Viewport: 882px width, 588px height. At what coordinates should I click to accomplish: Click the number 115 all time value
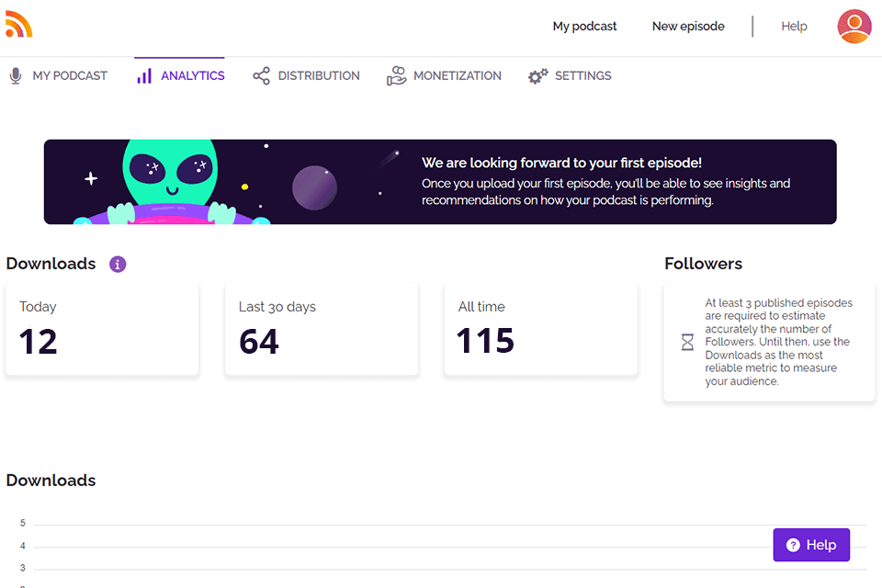[x=485, y=341]
